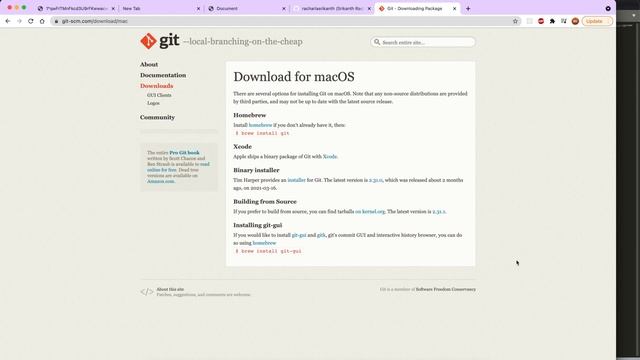Open the Amazon.com link
The height and width of the screenshot is (360, 640).
point(161,181)
